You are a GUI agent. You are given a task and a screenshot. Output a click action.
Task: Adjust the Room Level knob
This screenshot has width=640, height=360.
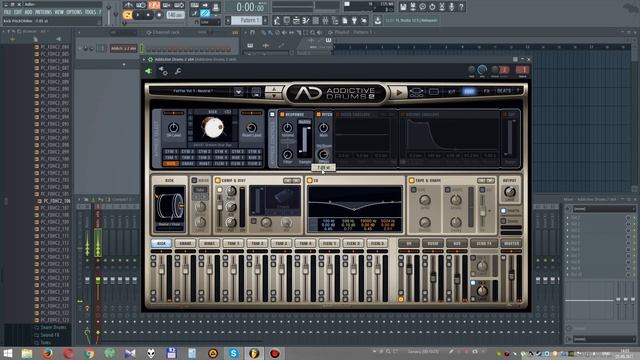(x=251, y=127)
